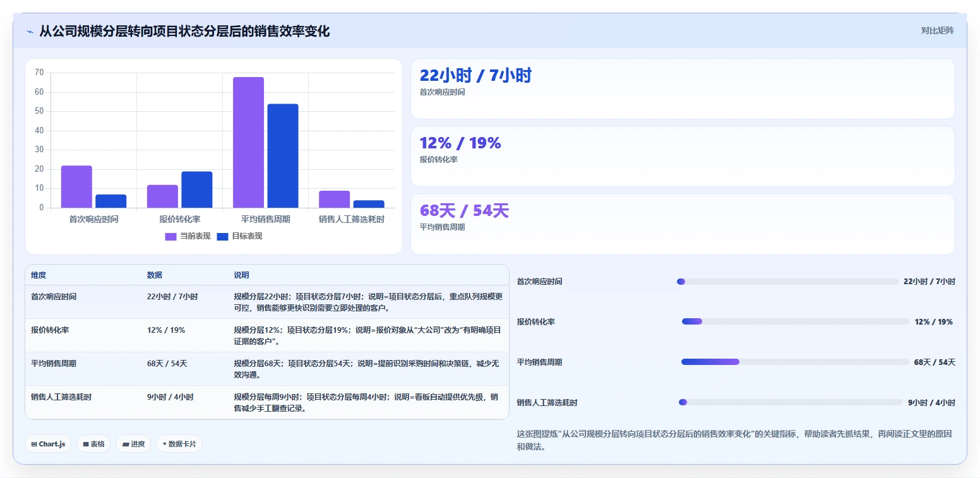980x478 pixels.
Task: Click the blue 销售人工筛选耗时 chart bar
Action: tap(369, 204)
